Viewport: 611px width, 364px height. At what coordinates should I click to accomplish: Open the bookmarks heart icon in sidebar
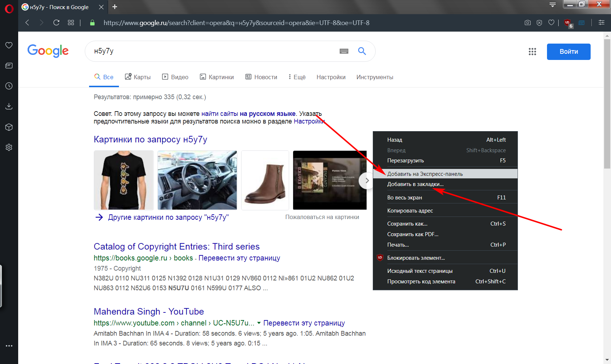pos(9,45)
